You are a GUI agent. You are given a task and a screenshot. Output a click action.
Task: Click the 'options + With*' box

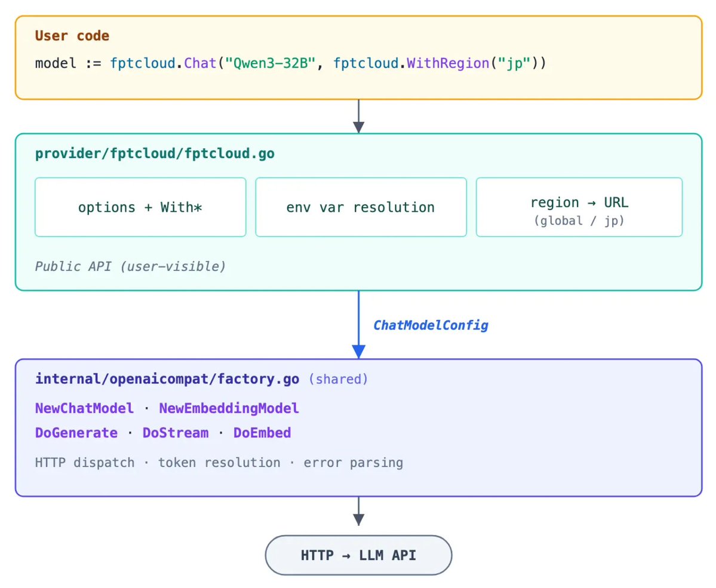point(140,207)
